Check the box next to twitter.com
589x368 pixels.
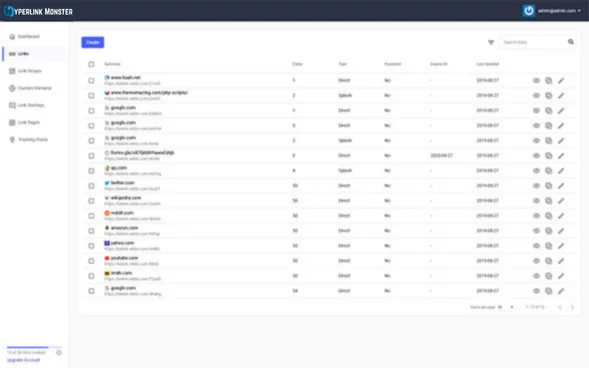pyautogui.click(x=91, y=186)
